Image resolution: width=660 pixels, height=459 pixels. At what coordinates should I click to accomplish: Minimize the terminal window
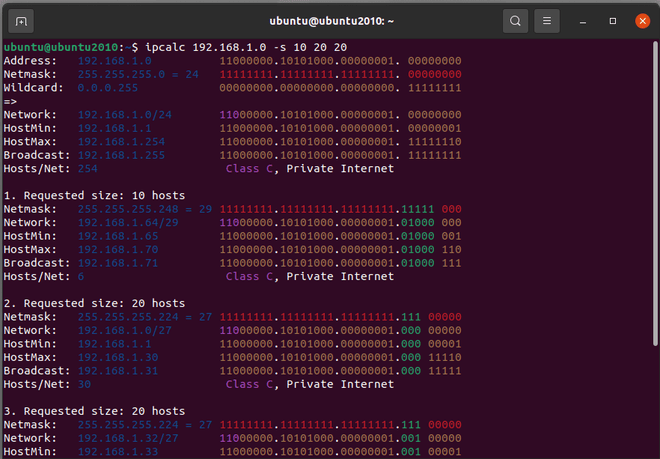pos(581,20)
